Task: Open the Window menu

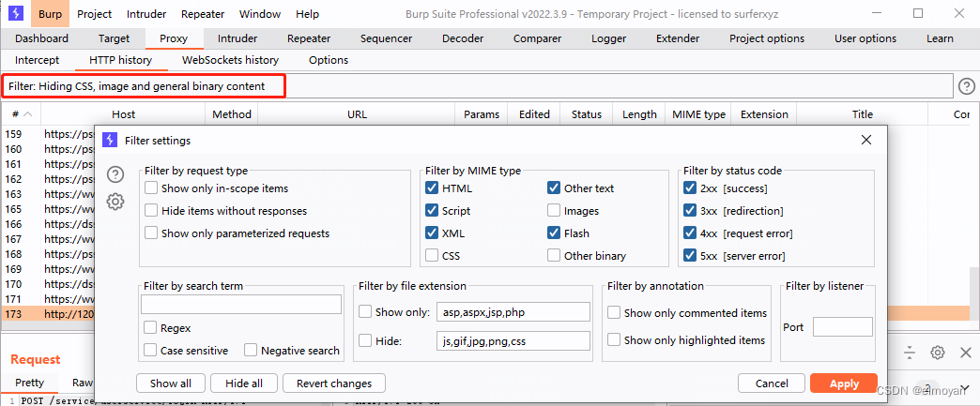Action: pyautogui.click(x=260, y=14)
